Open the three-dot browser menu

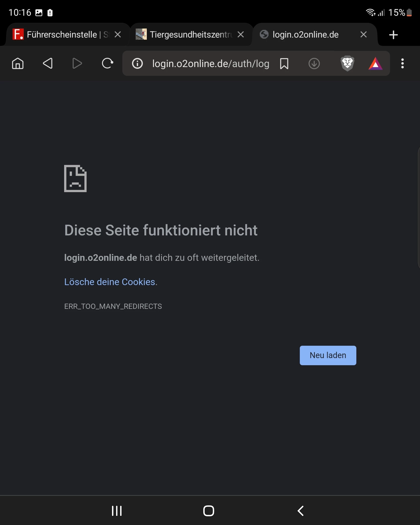(x=402, y=63)
